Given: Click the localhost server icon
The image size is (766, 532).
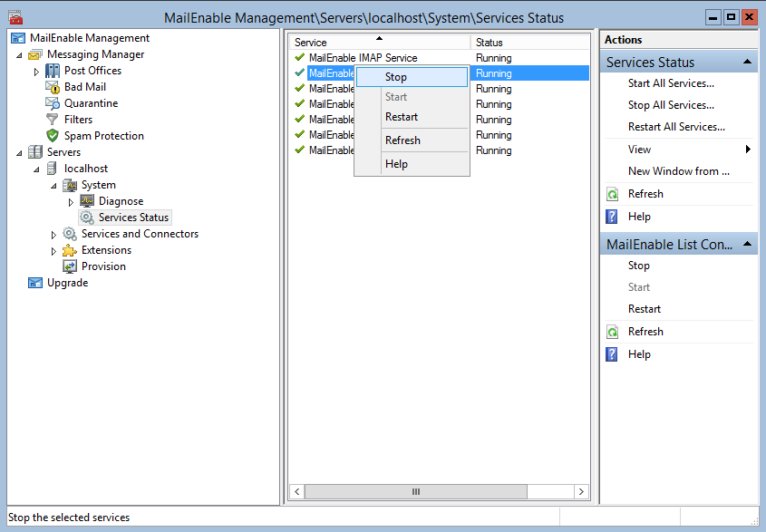Looking at the screenshot, I should click(52, 169).
